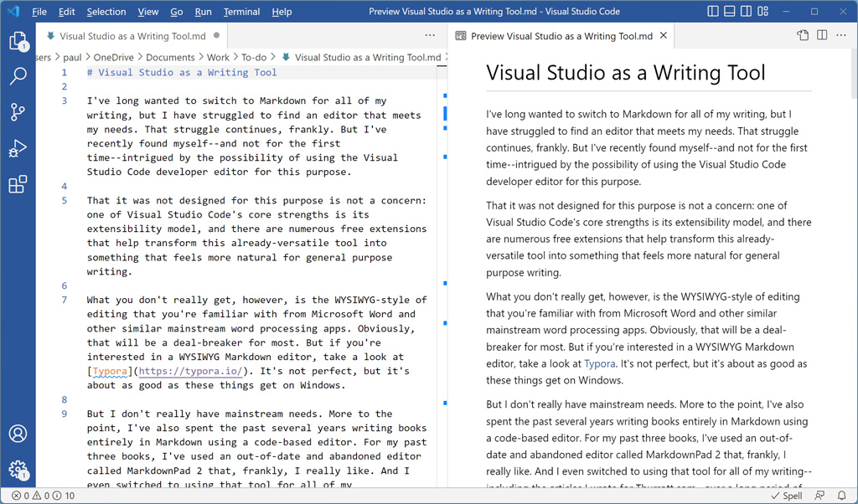Image resolution: width=858 pixels, height=504 pixels.
Task: Open the Source Control view
Action: 18,112
